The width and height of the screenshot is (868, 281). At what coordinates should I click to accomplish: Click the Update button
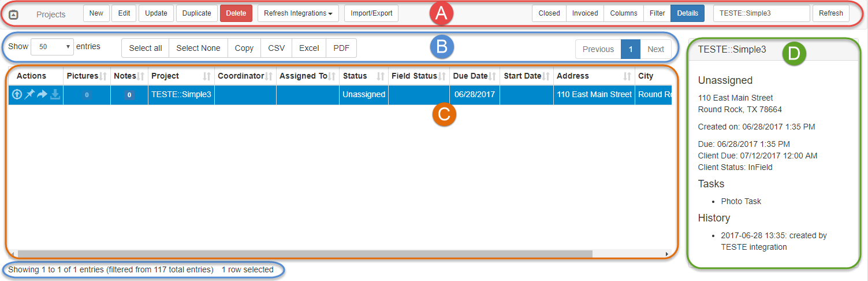(156, 13)
